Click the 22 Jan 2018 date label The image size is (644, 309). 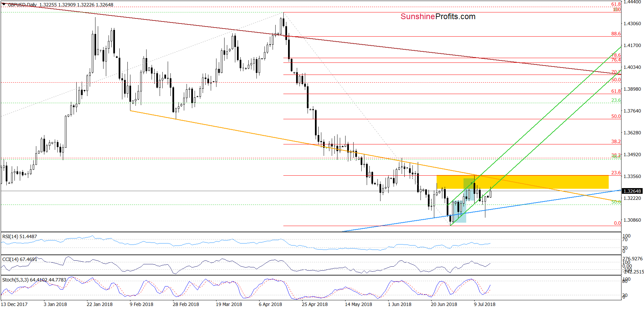[x=99, y=304]
